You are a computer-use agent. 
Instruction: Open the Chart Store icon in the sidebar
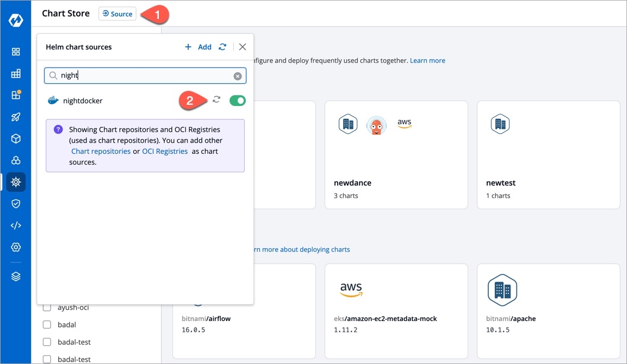pyautogui.click(x=16, y=182)
